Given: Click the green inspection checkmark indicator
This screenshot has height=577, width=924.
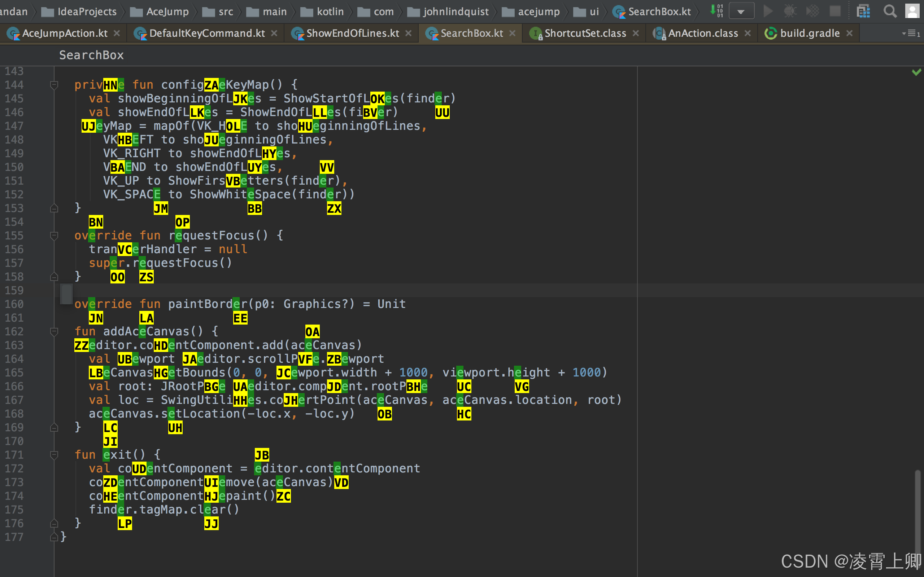Looking at the screenshot, I should [916, 72].
